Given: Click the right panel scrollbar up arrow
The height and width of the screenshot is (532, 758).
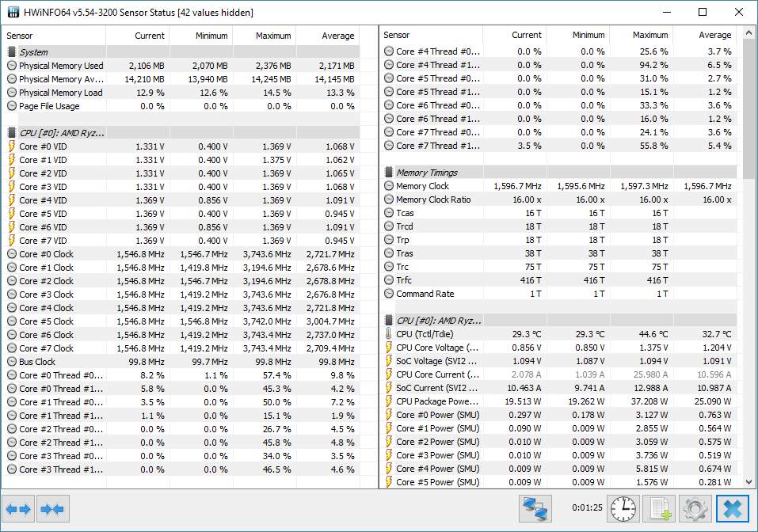Looking at the screenshot, I should click(x=748, y=33).
